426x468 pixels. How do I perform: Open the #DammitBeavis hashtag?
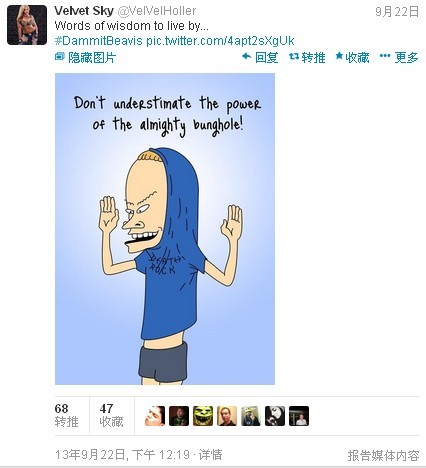coord(99,41)
